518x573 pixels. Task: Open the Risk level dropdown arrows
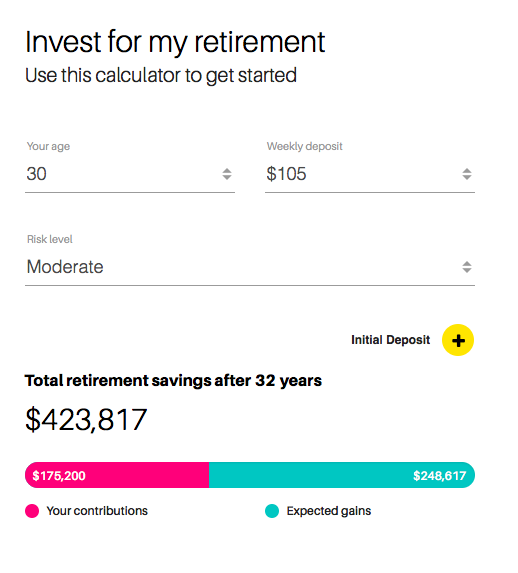pyautogui.click(x=467, y=267)
